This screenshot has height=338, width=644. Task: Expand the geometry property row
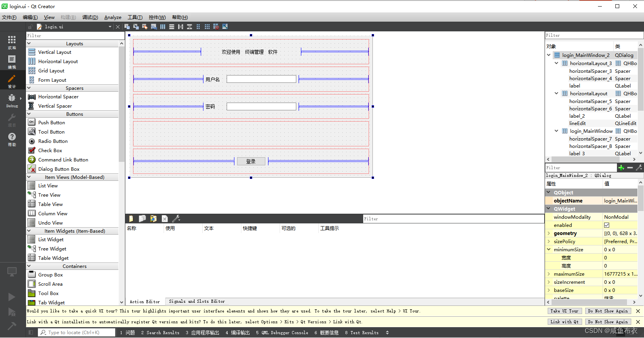coord(548,233)
